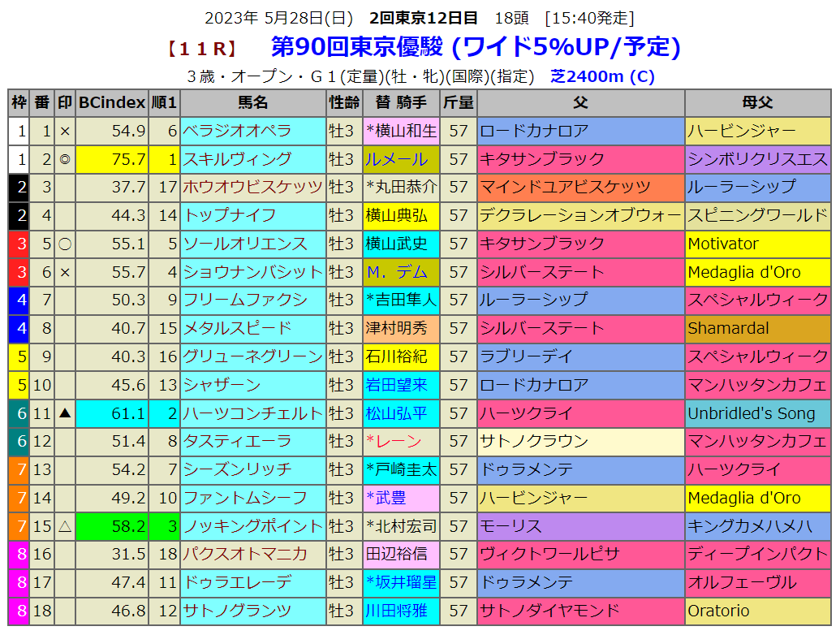This screenshot has height=635, width=840.
Task: Click the × mark for horse 1
Action: (x=65, y=131)
